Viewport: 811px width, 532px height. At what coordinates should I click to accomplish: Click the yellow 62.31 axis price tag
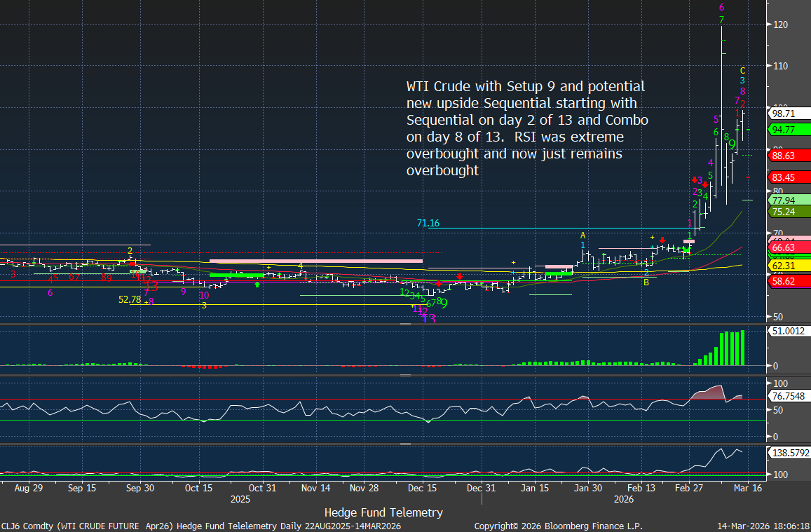783,266
